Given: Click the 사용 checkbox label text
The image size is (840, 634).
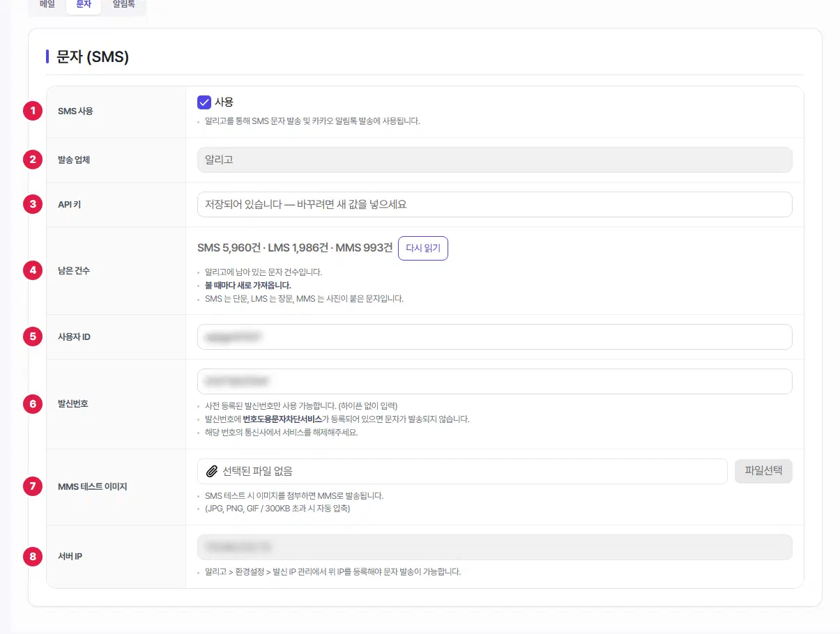Looking at the screenshot, I should coord(224,102).
